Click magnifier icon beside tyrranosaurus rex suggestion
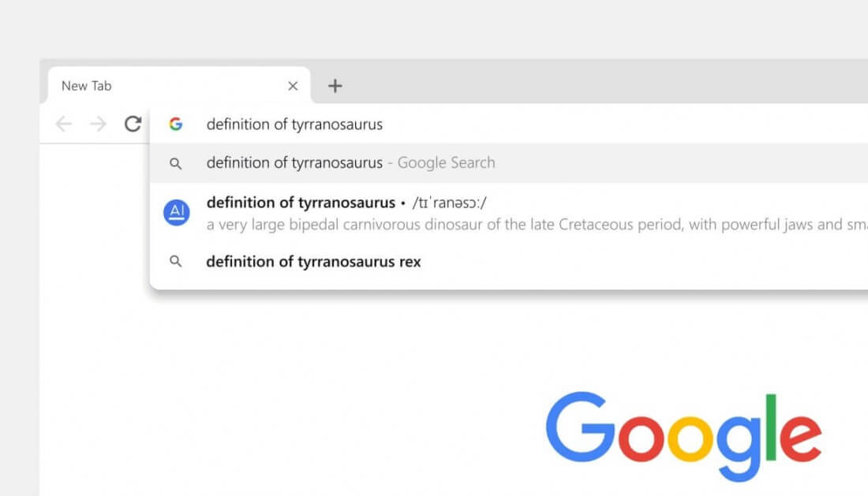The image size is (868, 496). [175, 261]
